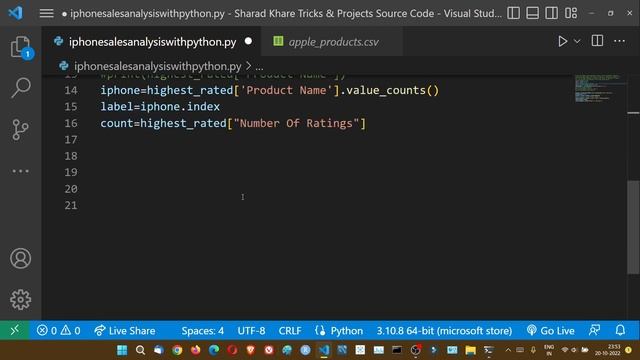The image size is (640, 360).
Task: Launch Vivaldi from taskbar
Action: click(269, 350)
